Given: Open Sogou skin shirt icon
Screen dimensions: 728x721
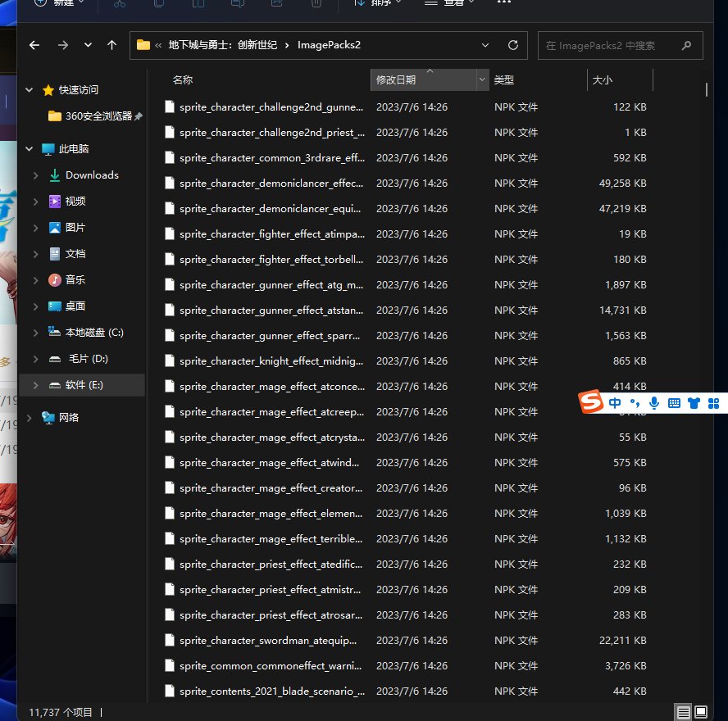Looking at the screenshot, I should [694, 403].
